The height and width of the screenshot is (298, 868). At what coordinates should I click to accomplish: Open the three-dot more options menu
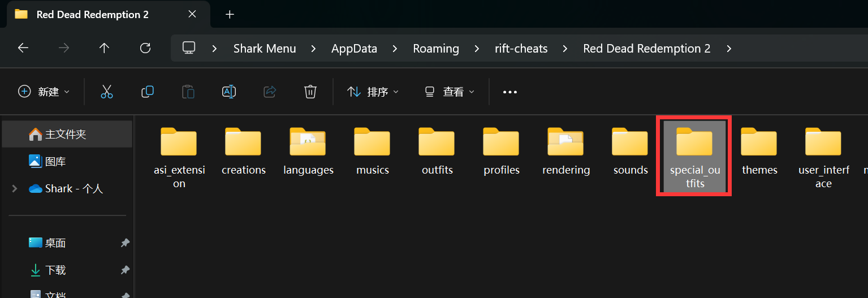(510, 92)
